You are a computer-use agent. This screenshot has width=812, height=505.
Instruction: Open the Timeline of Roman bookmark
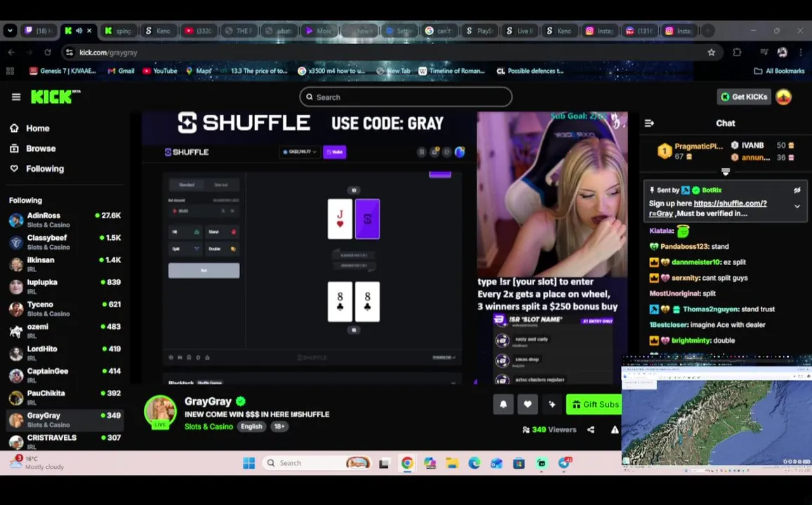(451, 71)
